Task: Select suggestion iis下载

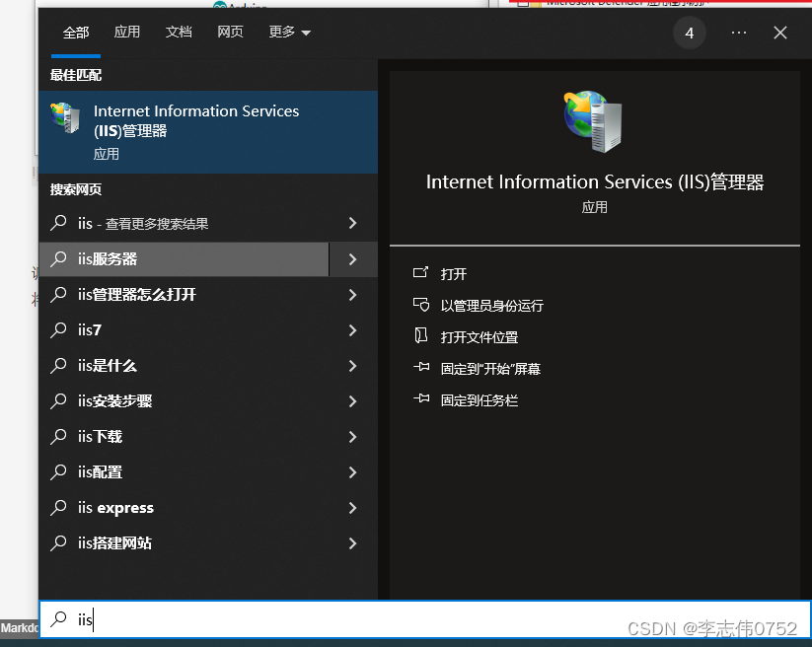Action: (184, 437)
